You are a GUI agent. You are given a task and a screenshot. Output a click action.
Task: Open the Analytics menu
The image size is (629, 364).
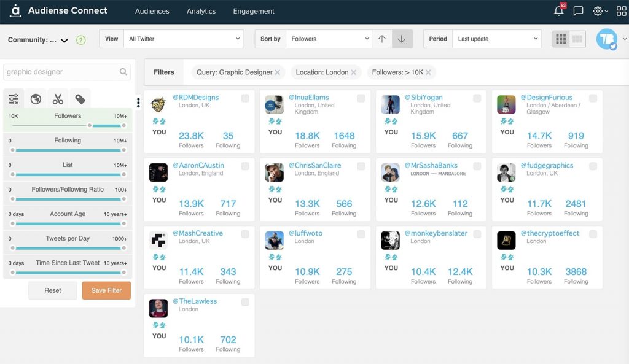click(x=201, y=11)
